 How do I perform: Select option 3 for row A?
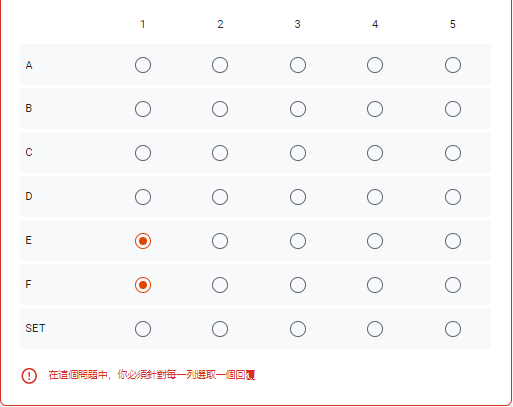[298, 65]
